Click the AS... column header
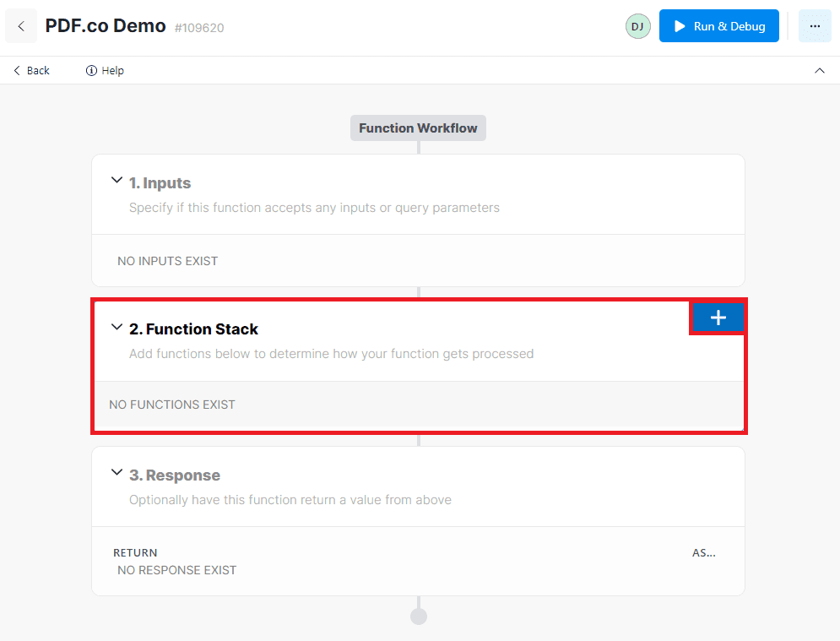Screen dimensions: 840x641 click(703, 552)
